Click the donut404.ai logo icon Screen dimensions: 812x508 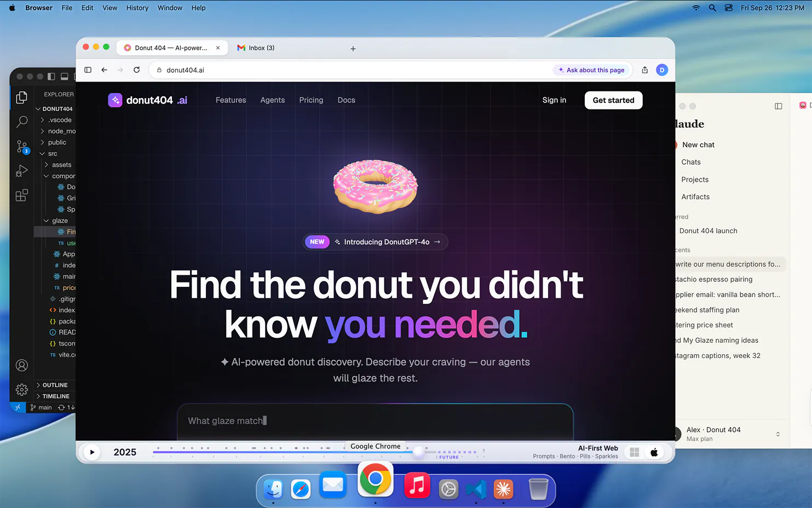point(115,100)
